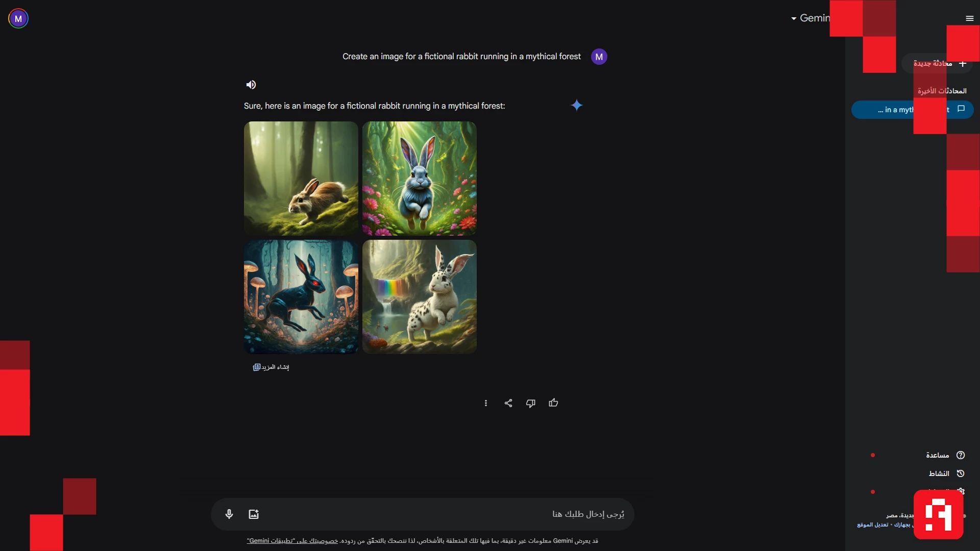Viewport: 980px width, 551px height.
Task: Open the spotted rabbit rainbow waterfall thumbnail
Action: pos(420,296)
